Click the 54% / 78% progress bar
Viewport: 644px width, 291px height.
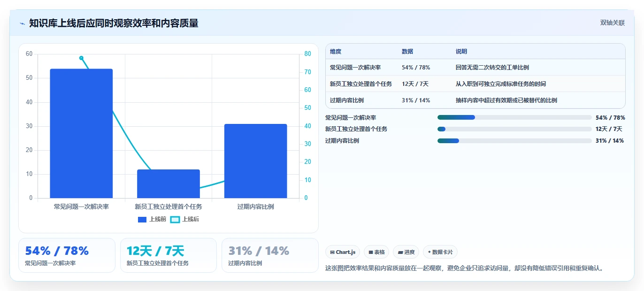click(x=514, y=117)
